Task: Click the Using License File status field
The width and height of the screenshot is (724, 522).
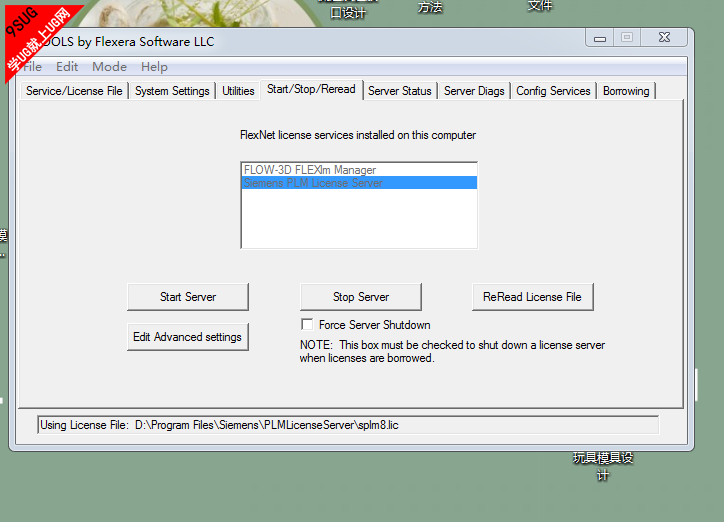Action: pos(348,425)
